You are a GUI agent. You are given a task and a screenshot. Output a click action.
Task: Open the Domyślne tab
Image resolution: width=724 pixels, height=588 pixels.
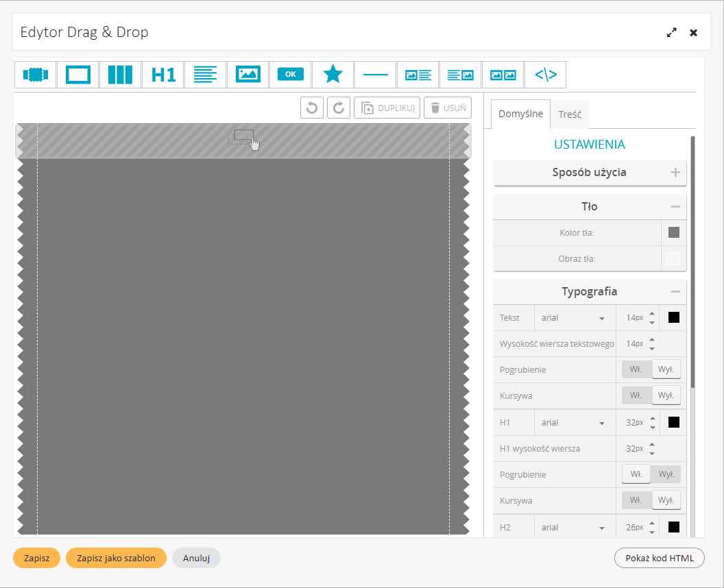(x=520, y=114)
